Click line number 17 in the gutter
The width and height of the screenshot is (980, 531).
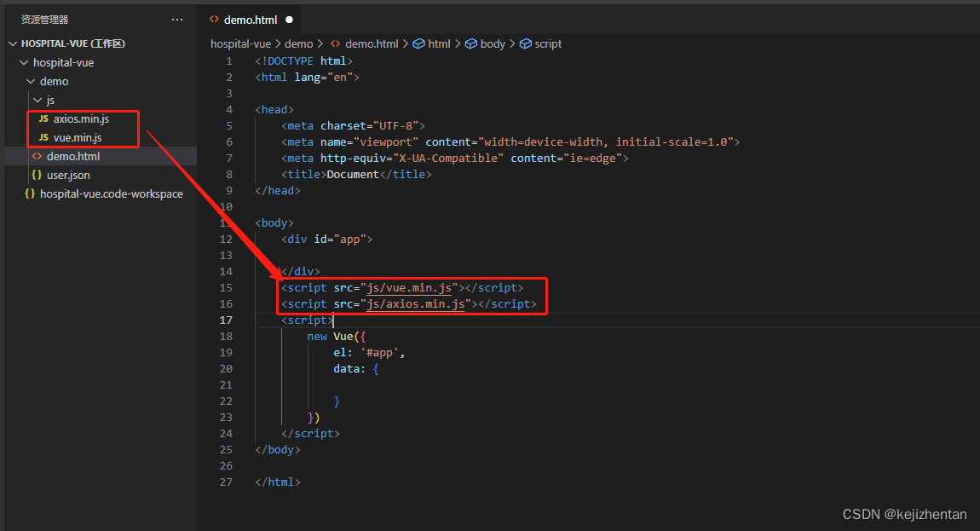(226, 320)
